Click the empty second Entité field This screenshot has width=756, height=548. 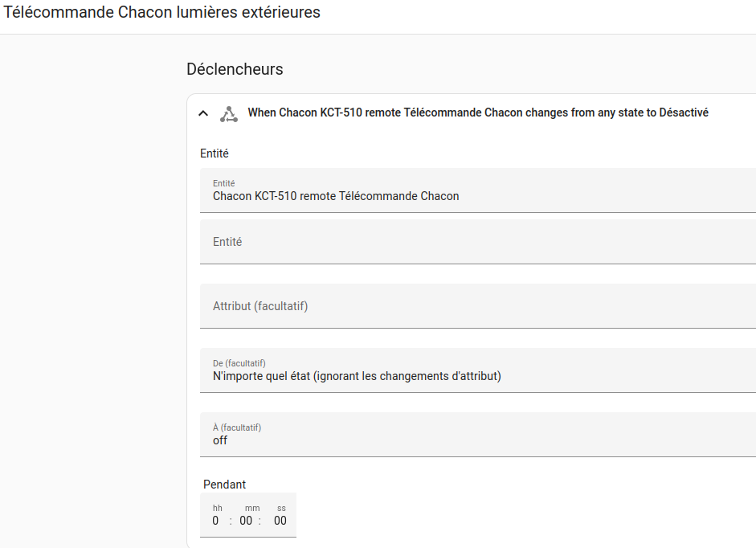(478, 242)
